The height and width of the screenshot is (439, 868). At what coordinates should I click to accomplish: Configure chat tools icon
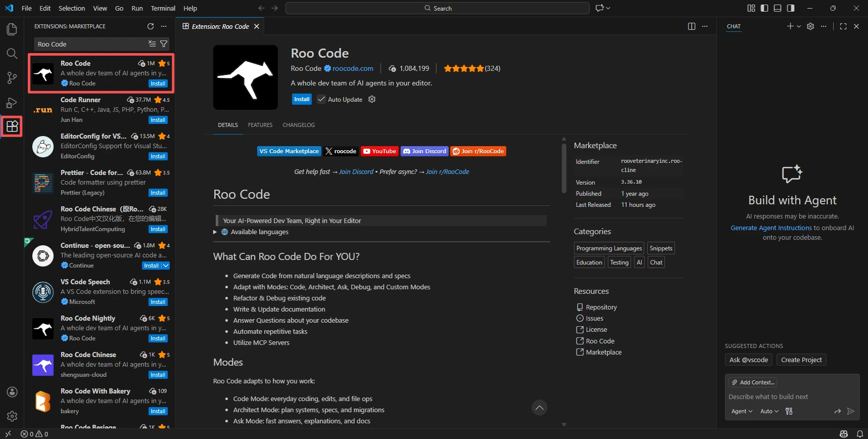789,411
